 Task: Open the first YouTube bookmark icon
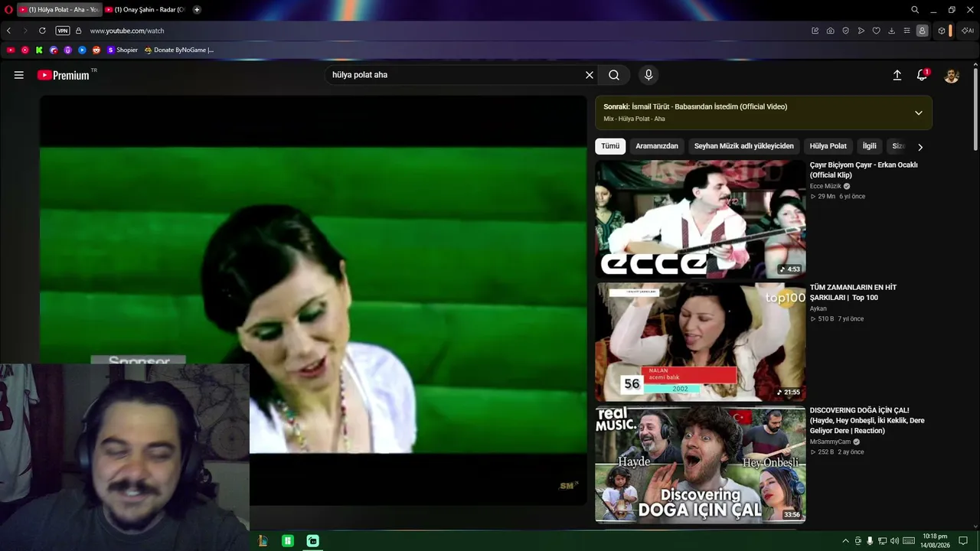click(10, 50)
